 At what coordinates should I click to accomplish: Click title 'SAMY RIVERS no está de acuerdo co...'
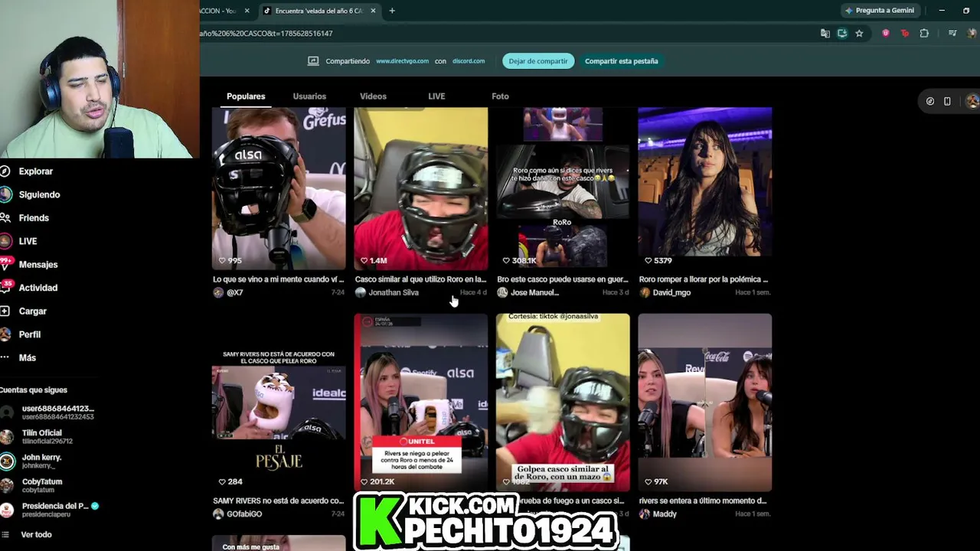(x=279, y=500)
